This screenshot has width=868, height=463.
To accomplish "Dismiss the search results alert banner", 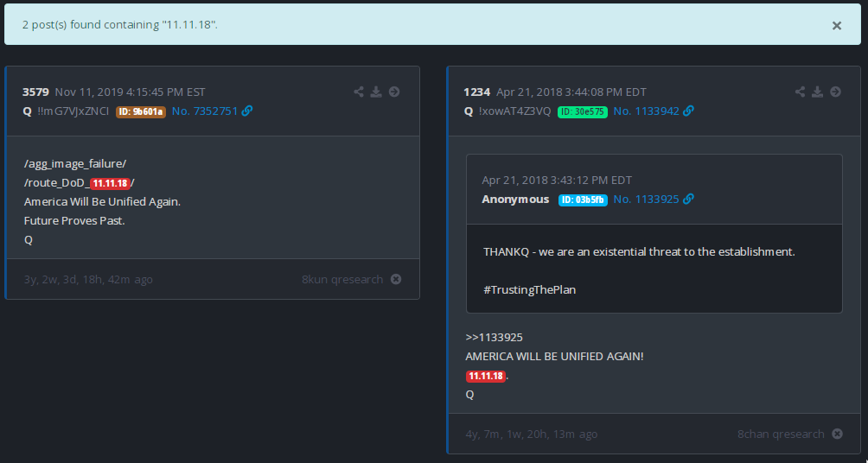I will [837, 25].
